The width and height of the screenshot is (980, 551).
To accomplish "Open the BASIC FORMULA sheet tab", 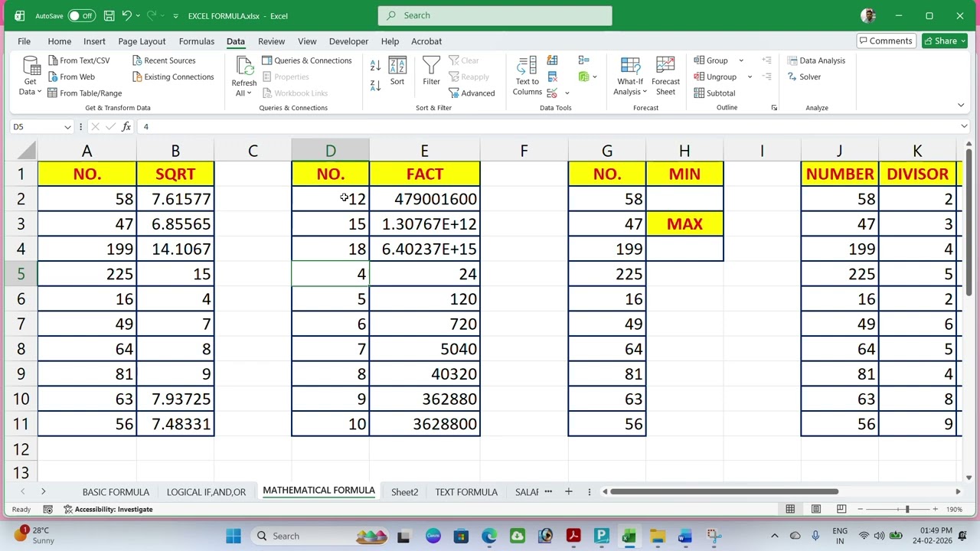I will coord(116,492).
